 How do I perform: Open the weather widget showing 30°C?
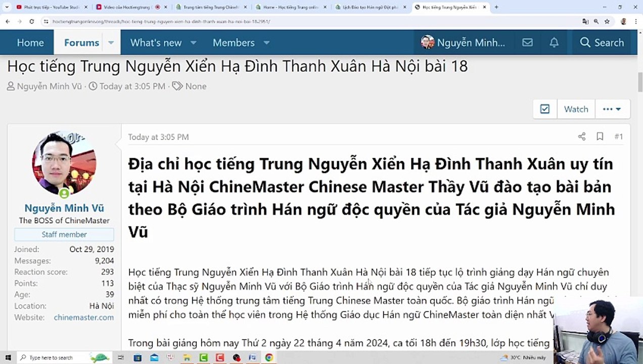(523, 357)
